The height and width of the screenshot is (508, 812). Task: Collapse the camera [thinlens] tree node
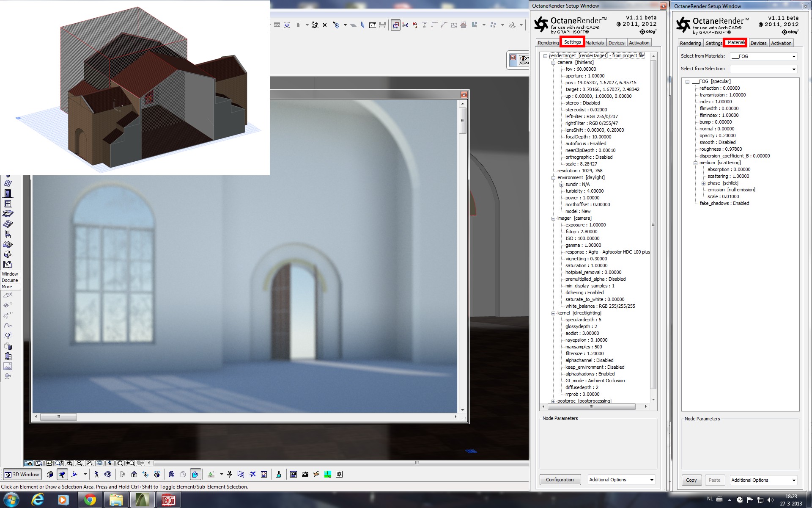tap(553, 62)
